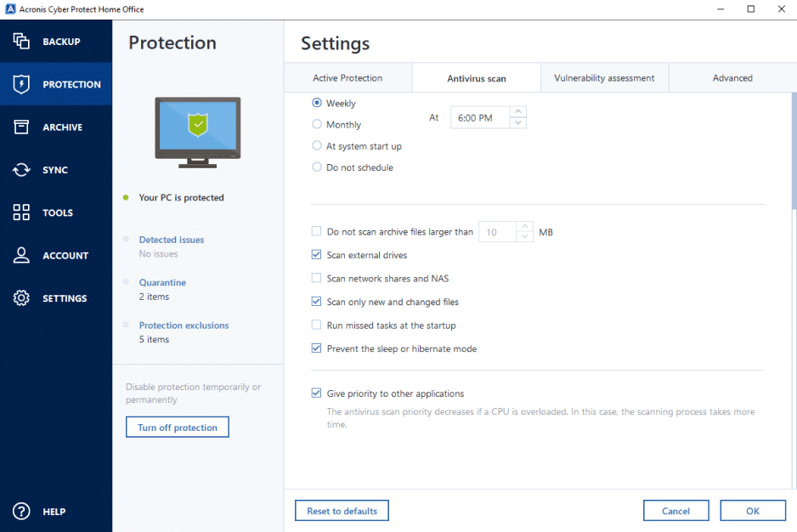797x532 pixels.
Task: Open the Tools grid icon
Action: [21, 212]
